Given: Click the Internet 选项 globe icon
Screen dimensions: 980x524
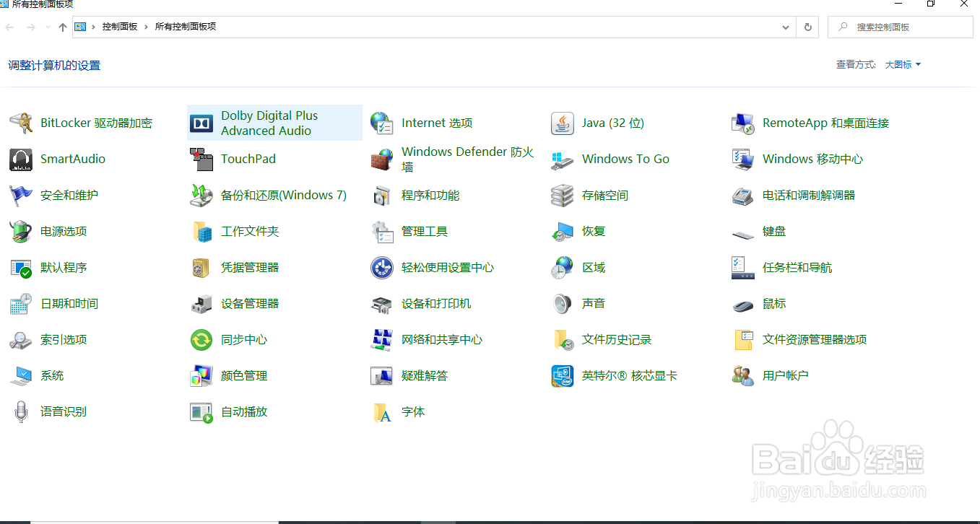Looking at the screenshot, I should [x=382, y=123].
